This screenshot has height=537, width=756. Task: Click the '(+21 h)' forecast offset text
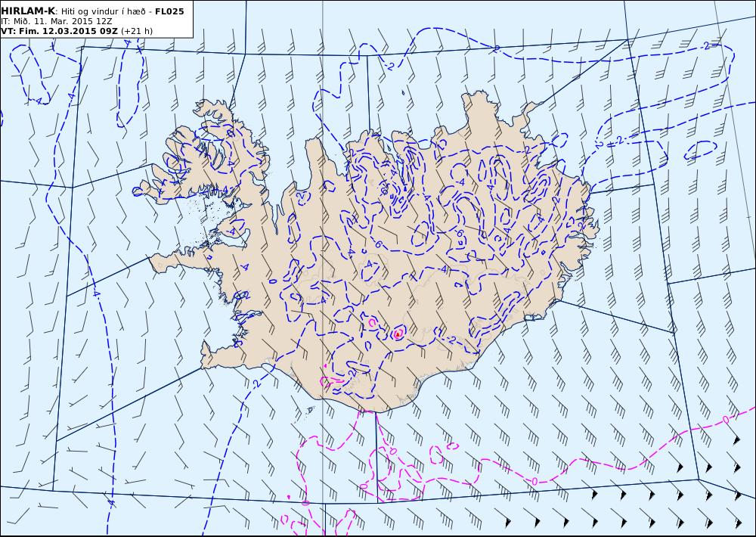coord(136,31)
